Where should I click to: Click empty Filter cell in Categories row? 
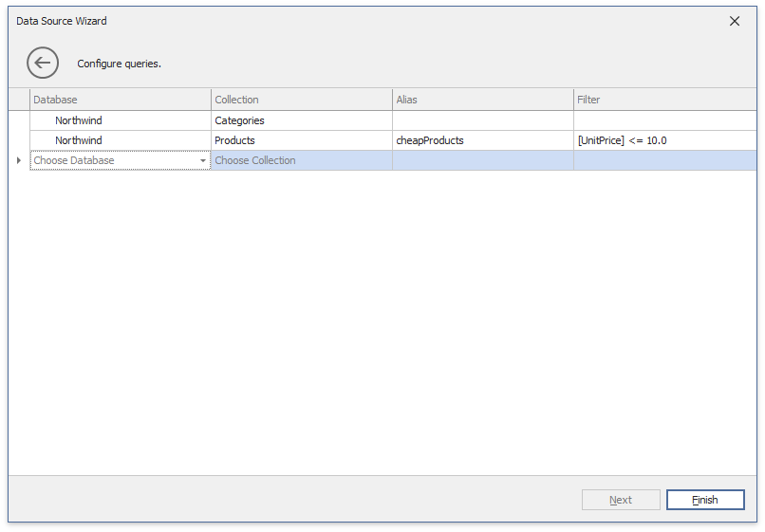pos(664,120)
